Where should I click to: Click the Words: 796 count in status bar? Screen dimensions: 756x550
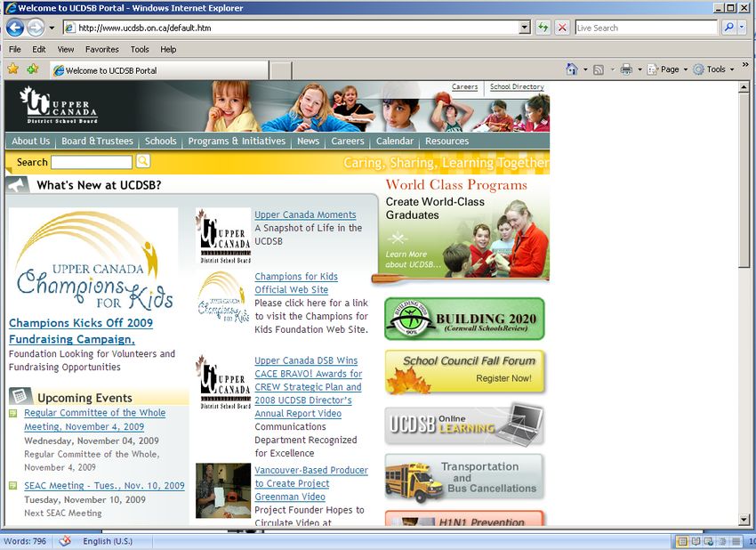[x=25, y=541]
